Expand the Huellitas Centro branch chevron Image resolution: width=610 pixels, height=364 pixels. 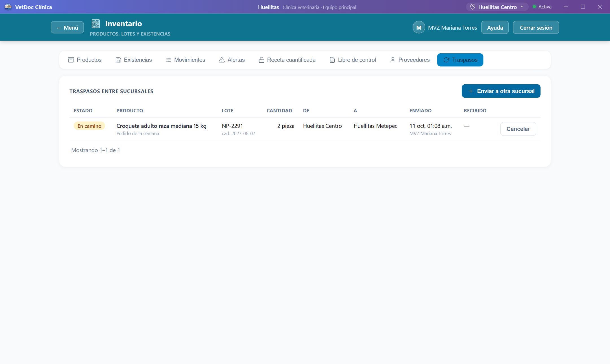522,7
